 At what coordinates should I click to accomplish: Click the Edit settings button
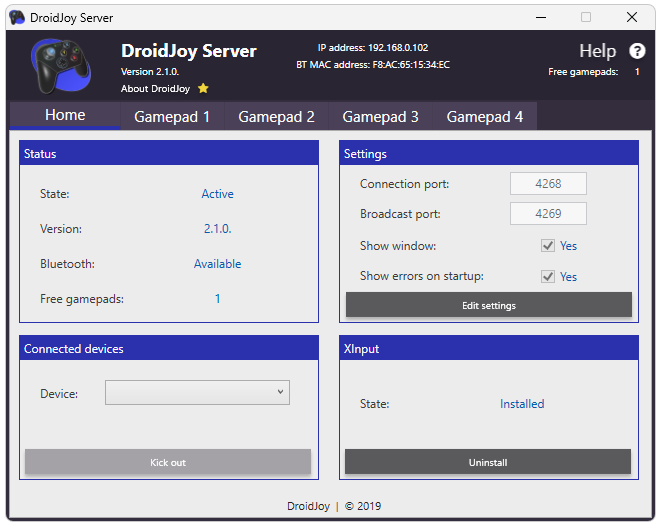coord(489,305)
